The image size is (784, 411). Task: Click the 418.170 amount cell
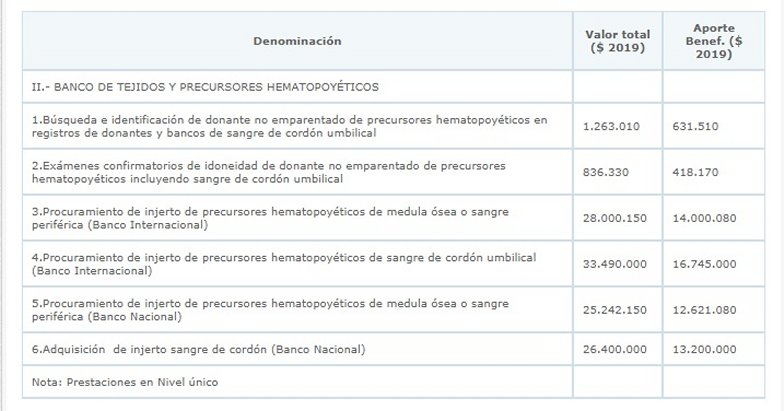tap(699, 172)
